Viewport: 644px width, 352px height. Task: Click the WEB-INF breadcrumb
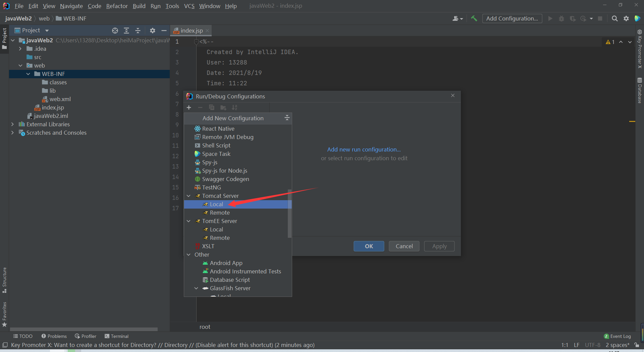[71, 18]
